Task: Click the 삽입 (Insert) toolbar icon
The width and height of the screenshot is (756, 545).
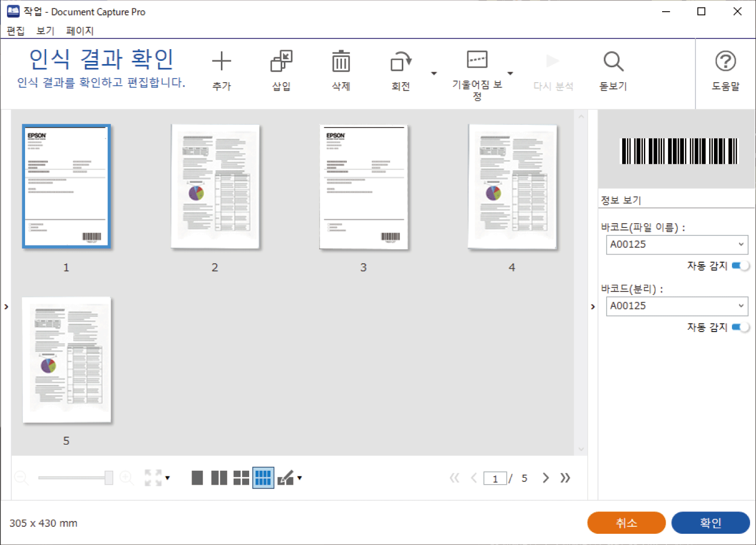Action: 281,62
